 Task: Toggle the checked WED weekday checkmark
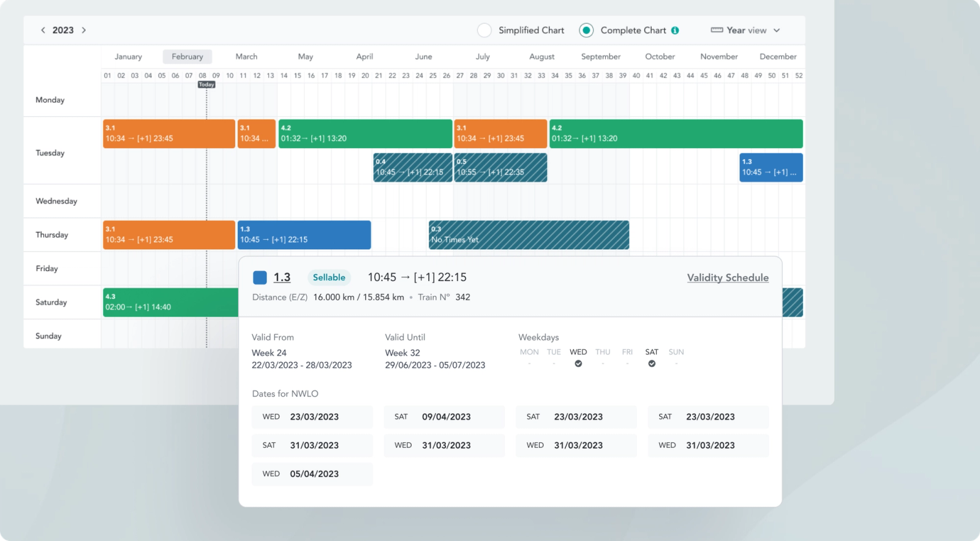point(578,364)
